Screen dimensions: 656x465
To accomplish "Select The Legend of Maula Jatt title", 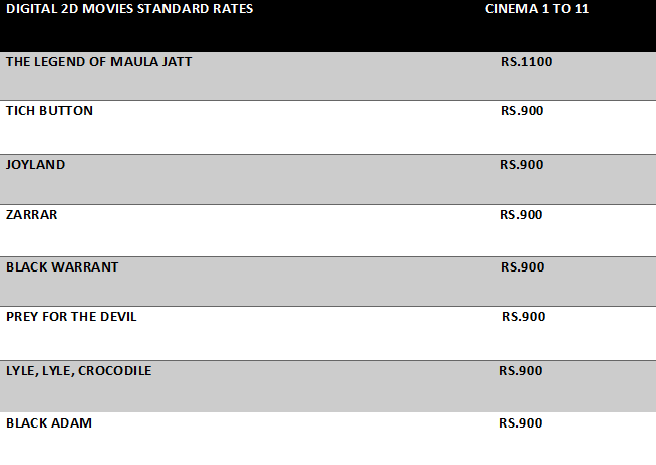I will coord(99,62).
